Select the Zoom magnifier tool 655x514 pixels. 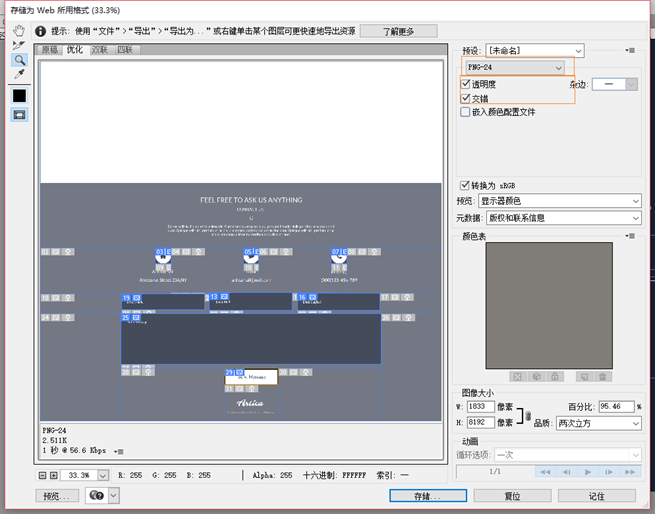pyautogui.click(x=19, y=60)
